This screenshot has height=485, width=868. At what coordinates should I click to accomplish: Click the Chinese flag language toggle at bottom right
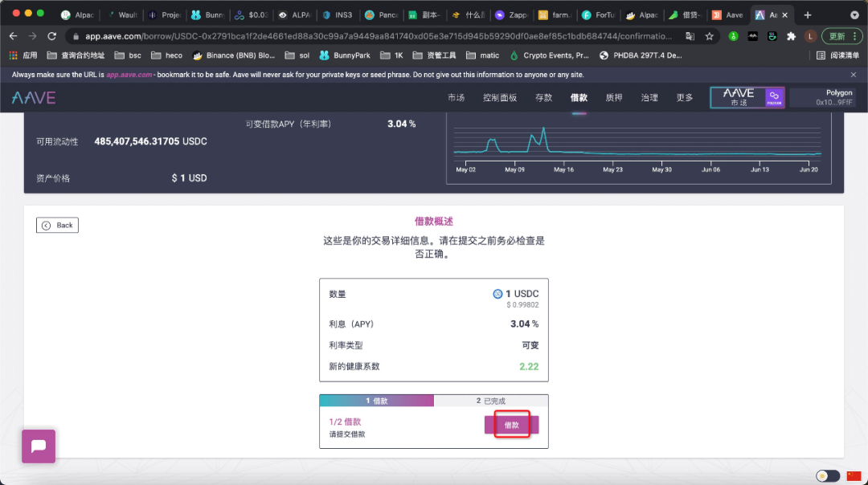pos(855,475)
